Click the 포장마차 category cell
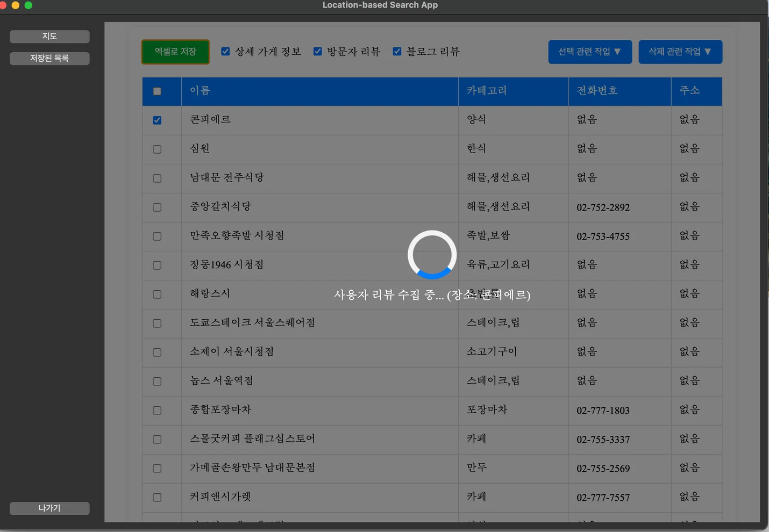This screenshot has width=769, height=532. tap(514, 411)
